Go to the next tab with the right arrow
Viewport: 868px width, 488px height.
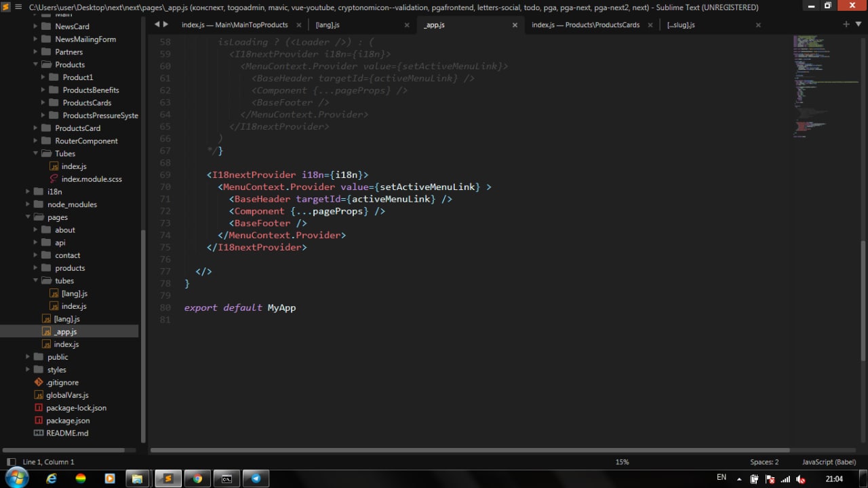click(x=166, y=24)
